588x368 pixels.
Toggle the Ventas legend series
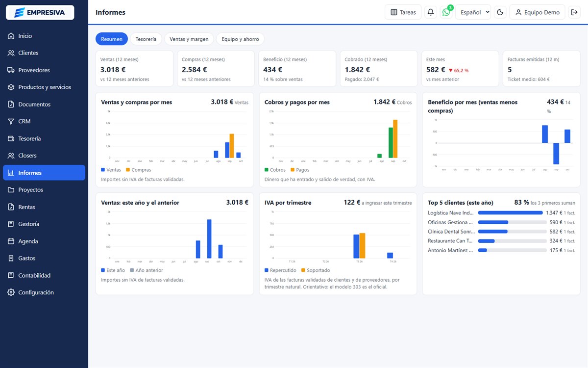click(111, 170)
